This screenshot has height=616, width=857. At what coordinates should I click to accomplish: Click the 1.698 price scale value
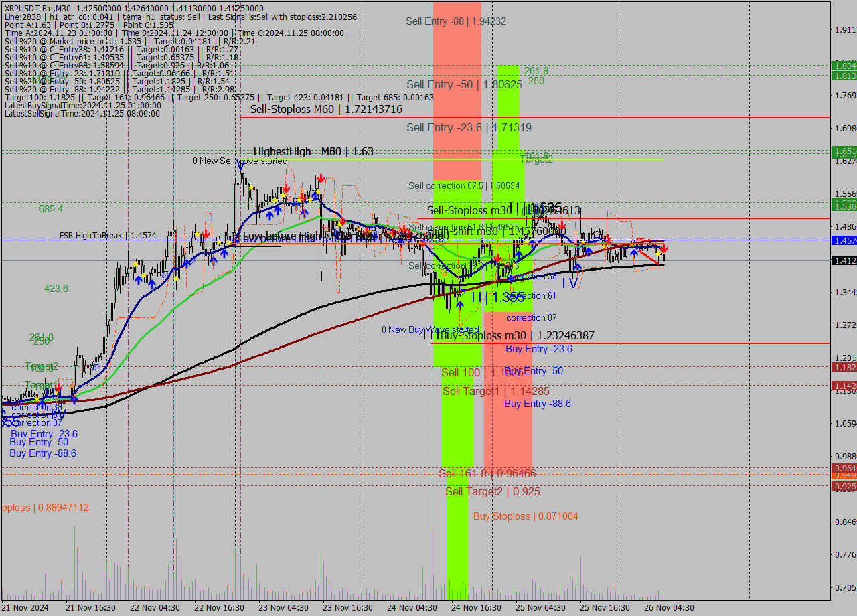845,128
